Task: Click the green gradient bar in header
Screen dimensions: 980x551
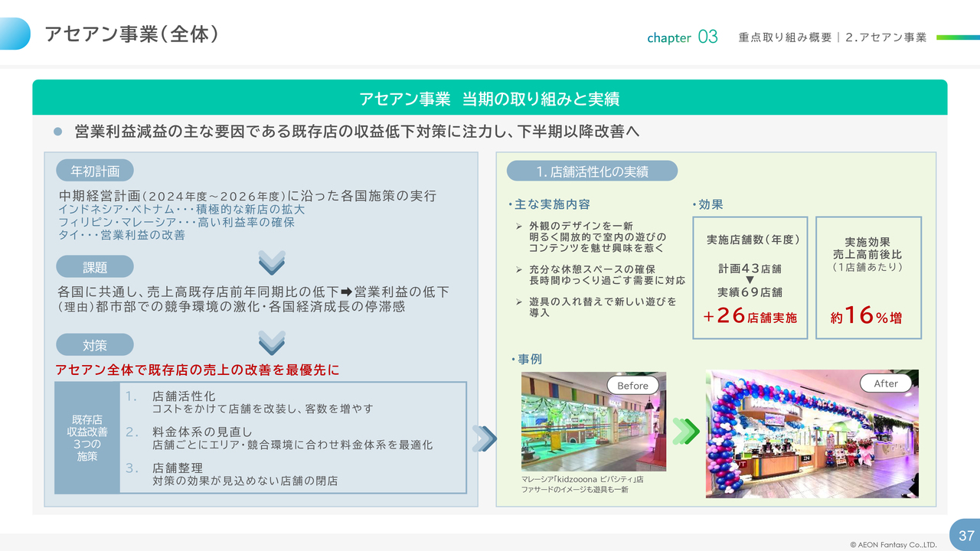Action: (957, 37)
